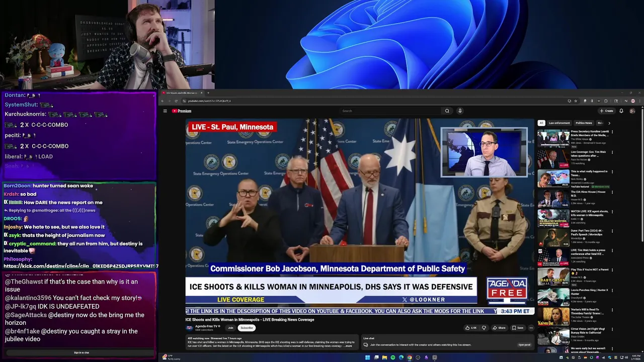Image resolution: width=644 pixels, height=362 pixels.
Task: Close the ICE Shoots and Kills browser tab
Action: pyautogui.click(x=201, y=93)
